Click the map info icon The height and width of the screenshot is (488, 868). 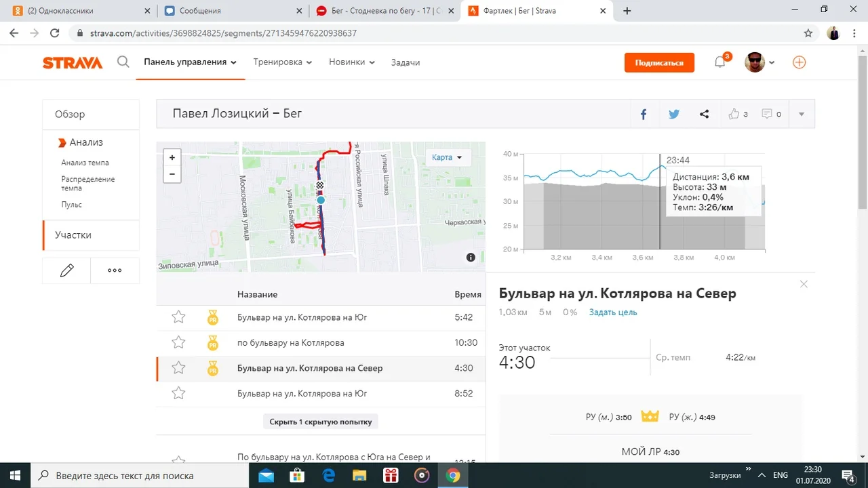[471, 258]
